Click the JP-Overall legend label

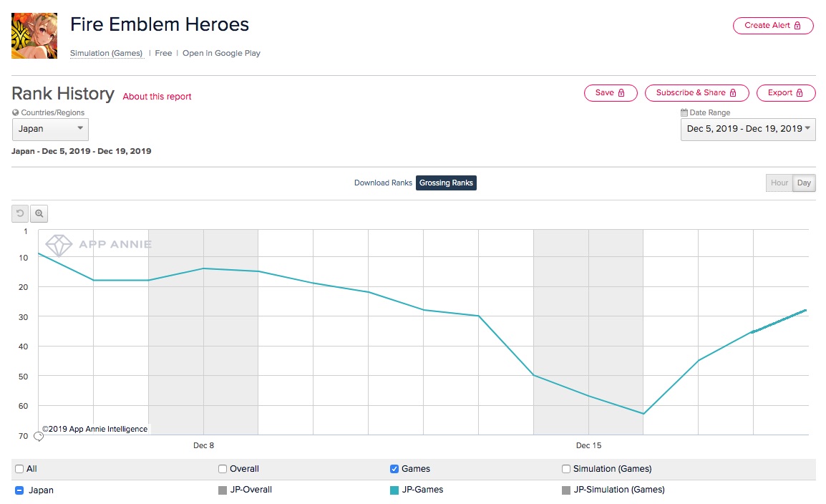(251, 490)
